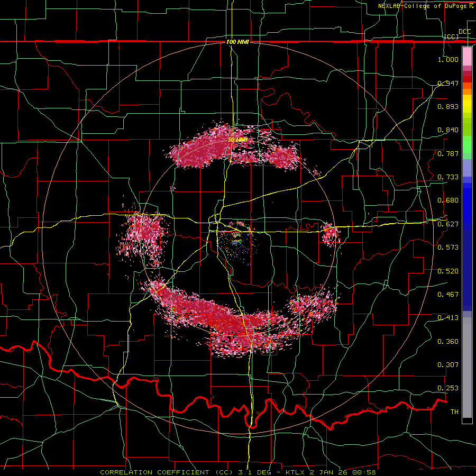Select the 0.787 scale value
476x476 pixels.
(x=448, y=153)
